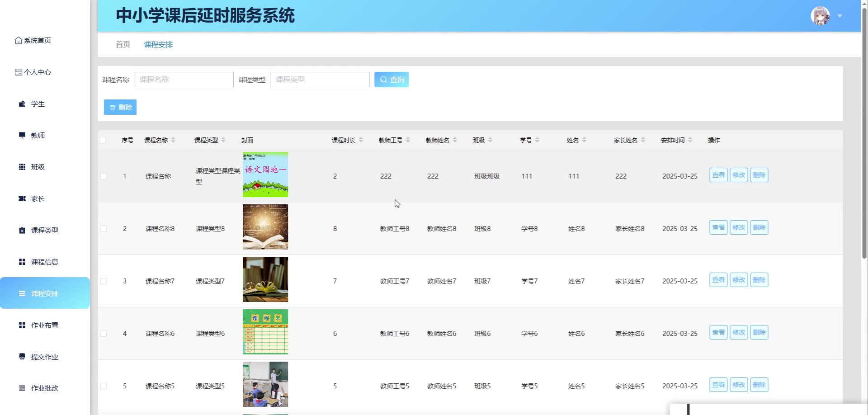Image resolution: width=868 pixels, height=415 pixels.
Task: Click the 个人中心 sidebar icon
Action: (x=18, y=72)
